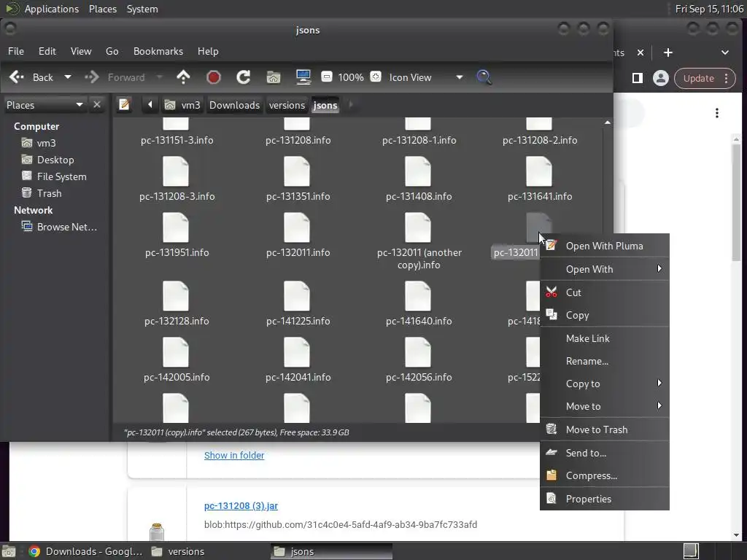The image size is (747, 560).
Task: Select the pc-142005.info file icon
Action: [176, 352]
